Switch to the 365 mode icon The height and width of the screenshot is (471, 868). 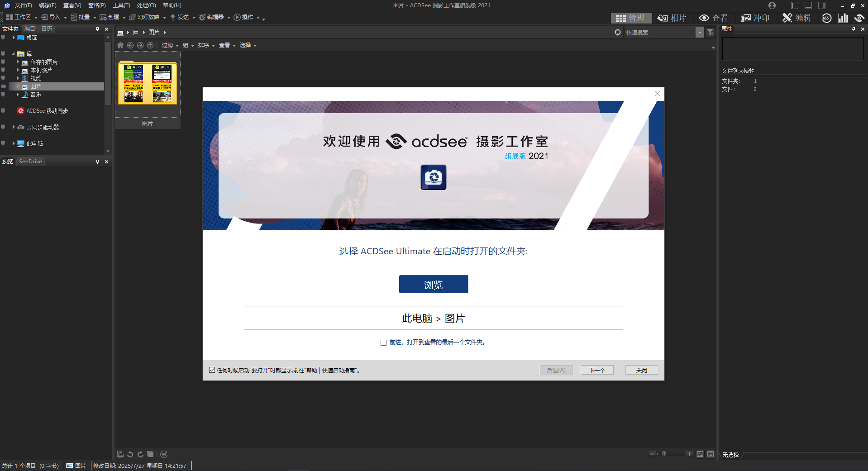pyautogui.click(x=826, y=18)
